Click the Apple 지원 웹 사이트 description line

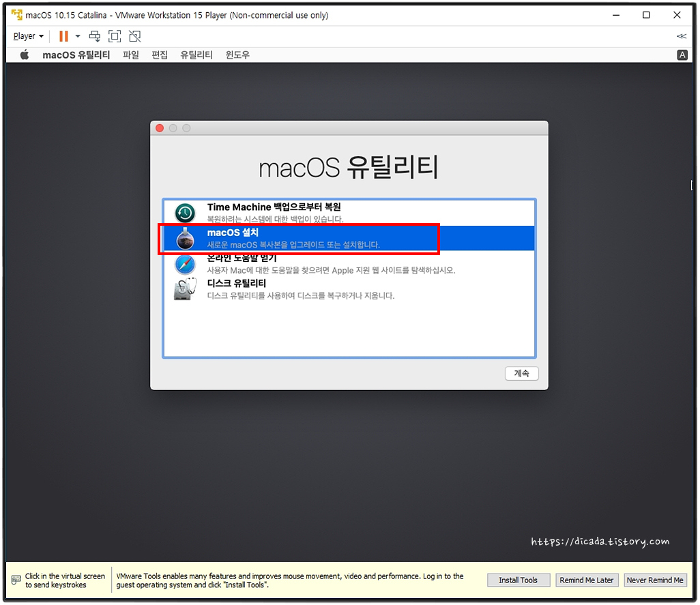(x=332, y=270)
